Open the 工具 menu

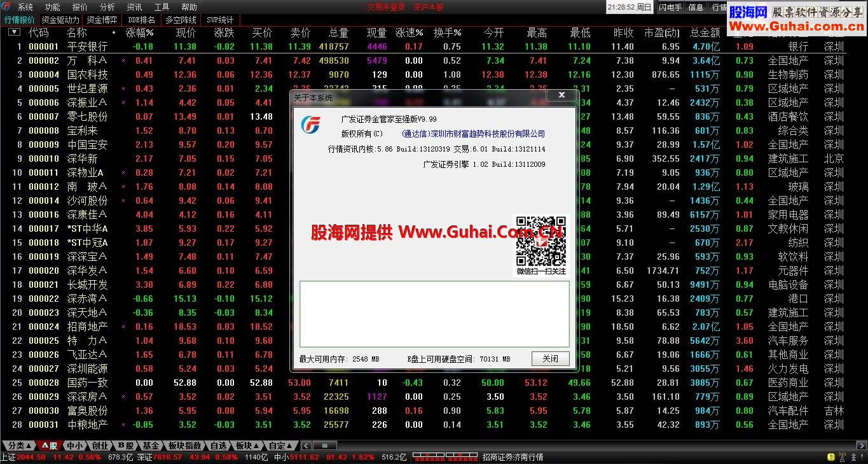click(x=162, y=7)
